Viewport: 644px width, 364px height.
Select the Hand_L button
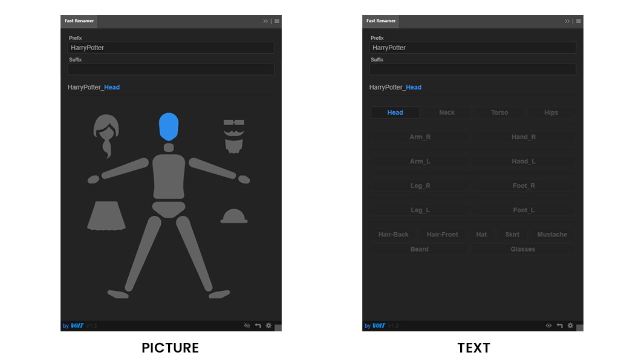[x=524, y=161]
